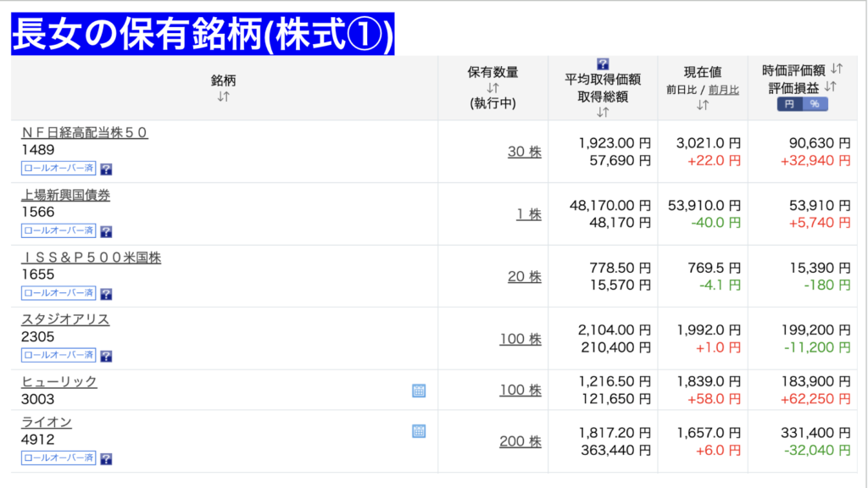Screen dimensions: 868x488
Task: Sort the table by 銘柄 column
Action: 223,97
